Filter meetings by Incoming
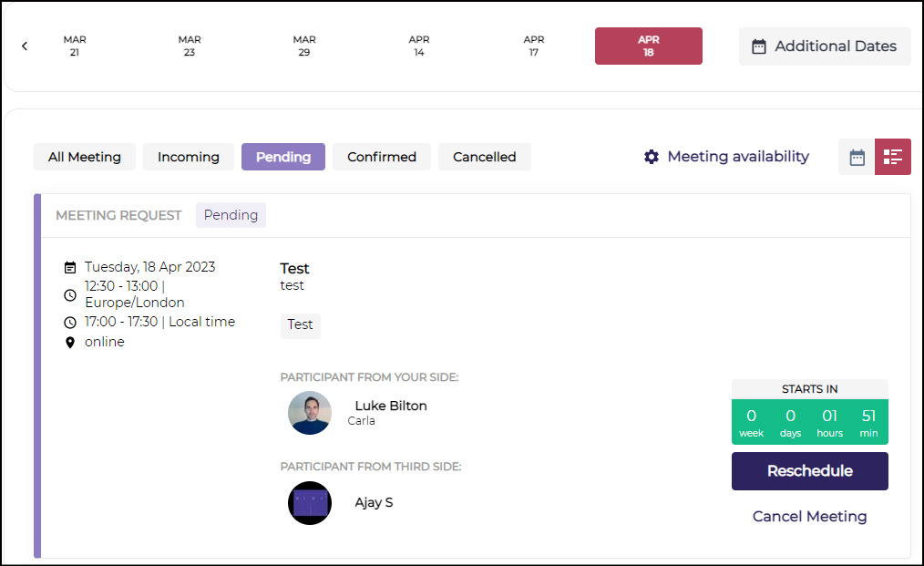 [189, 157]
